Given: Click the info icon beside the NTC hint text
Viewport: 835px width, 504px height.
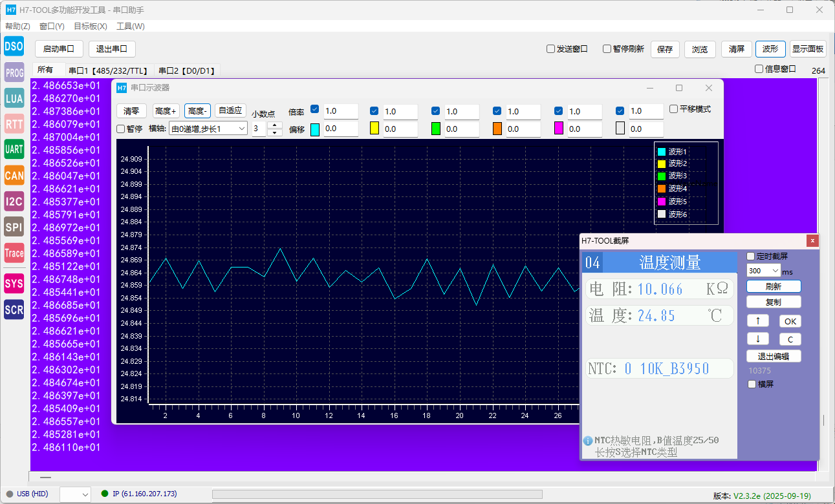Looking at the screenshot, I should pyautogui.click(x=588, y=441).
